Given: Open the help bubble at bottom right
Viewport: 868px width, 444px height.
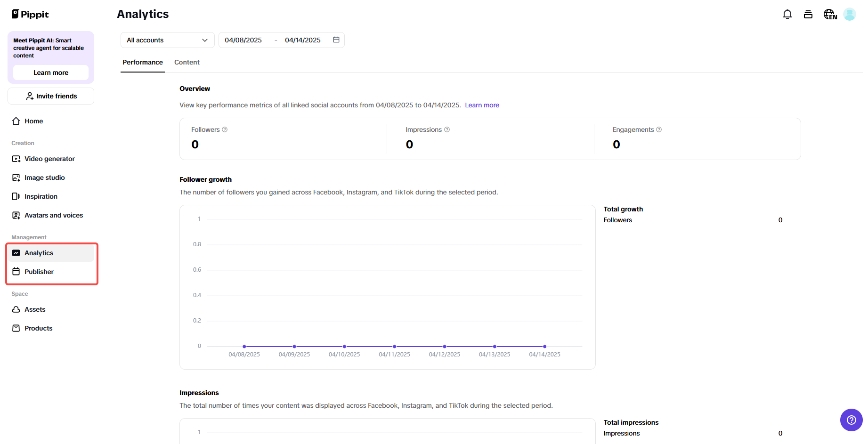Looking at the screenshot, I should 851,420.
